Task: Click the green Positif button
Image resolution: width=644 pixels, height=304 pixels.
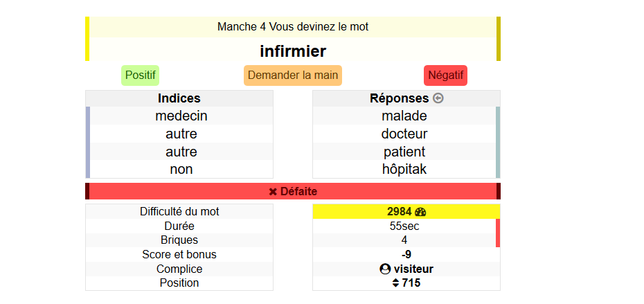Action: pos(140,75)
